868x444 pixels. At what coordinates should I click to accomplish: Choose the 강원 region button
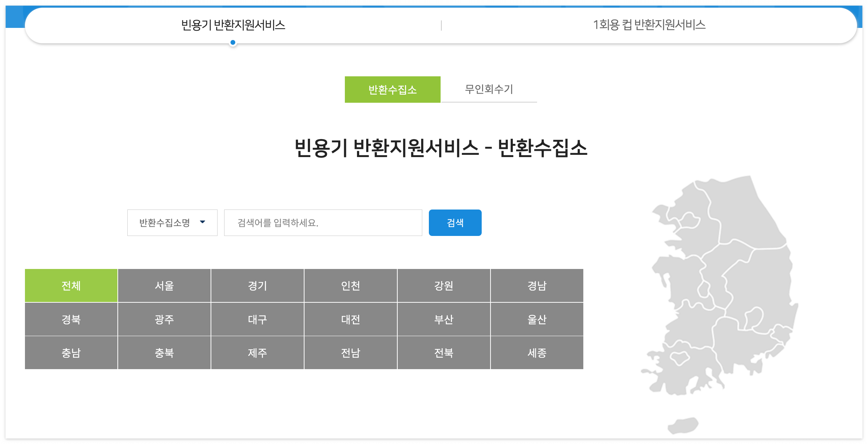point(444,285)
